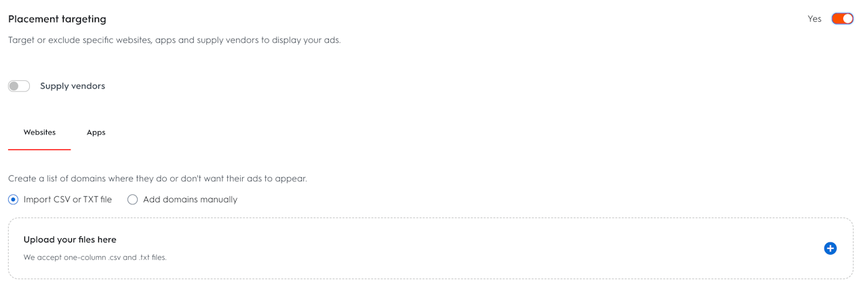Click the blue plus upload icon
The image size is (868, 294).
click(830, 249)
